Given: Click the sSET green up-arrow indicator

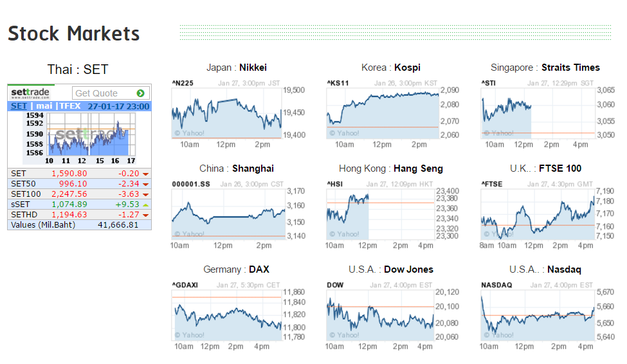Looking at the screenshot, I should tap(145, 205).
